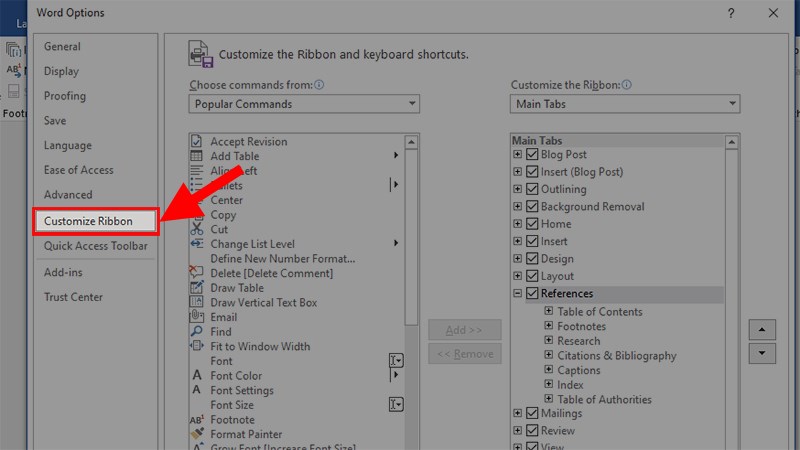The width and height of the screenshot is (800, 450).
Task: Select the Cut scissors icon
Action: 197,229
